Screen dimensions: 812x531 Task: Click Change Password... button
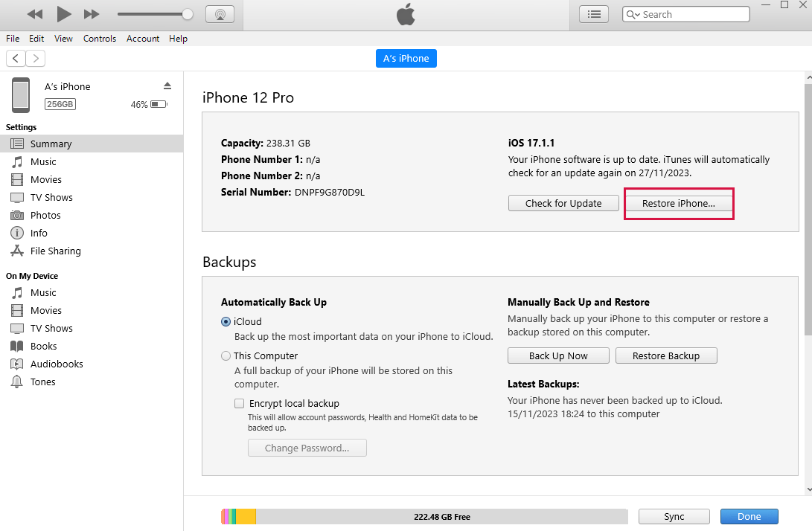coord(307,448)
